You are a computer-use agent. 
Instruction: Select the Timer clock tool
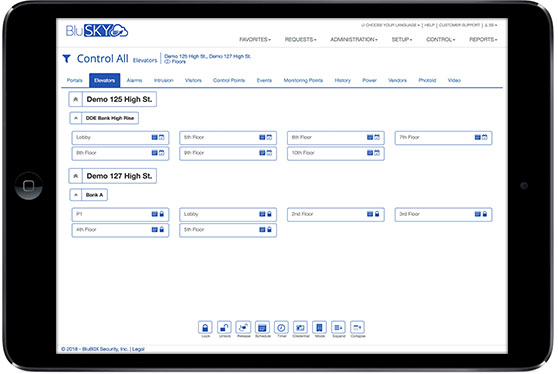tap(281, 327)
